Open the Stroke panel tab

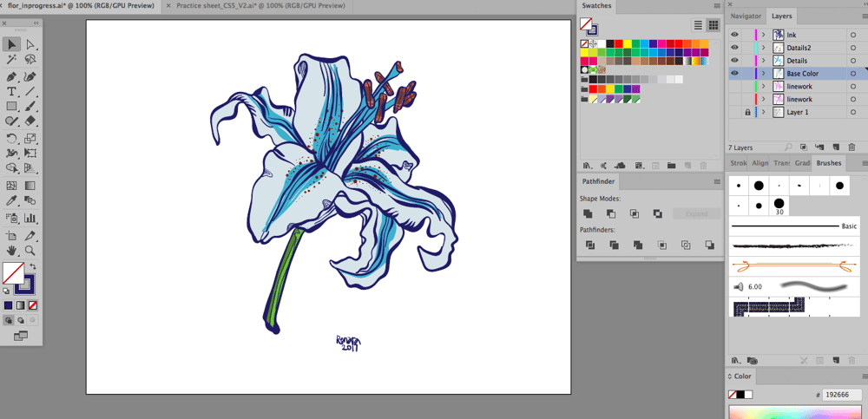738,163
